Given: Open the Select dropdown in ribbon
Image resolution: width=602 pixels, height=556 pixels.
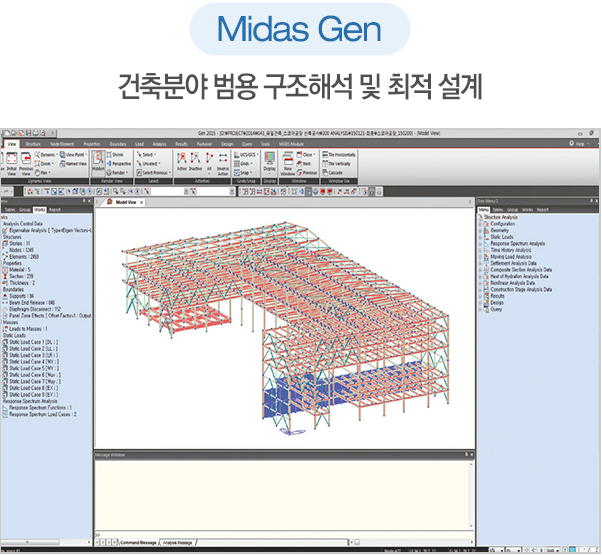Looking at the screenshot, I should (147, 155).
